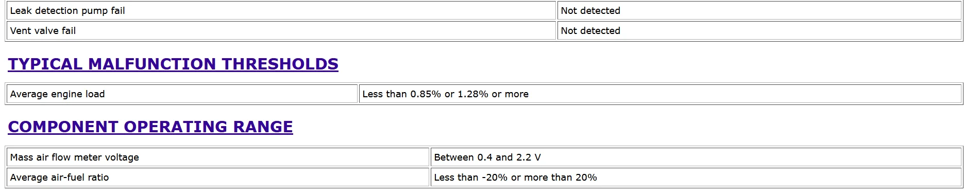Click the word THRESHOLDS in the heading
This screenshot has height=194, width=980.
click(280, 64)
